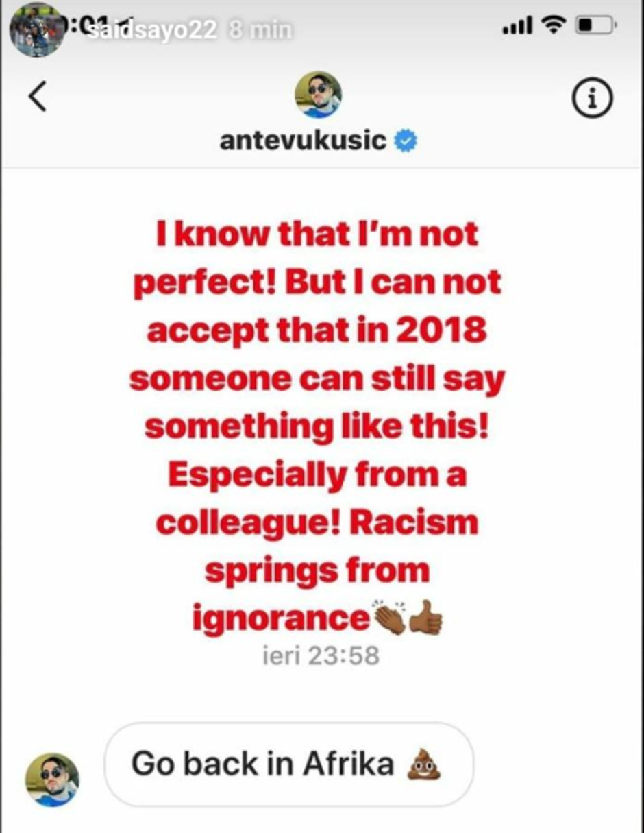Tap the back arrow in chat header
The image size is (644, 833).
coord(38,96)
